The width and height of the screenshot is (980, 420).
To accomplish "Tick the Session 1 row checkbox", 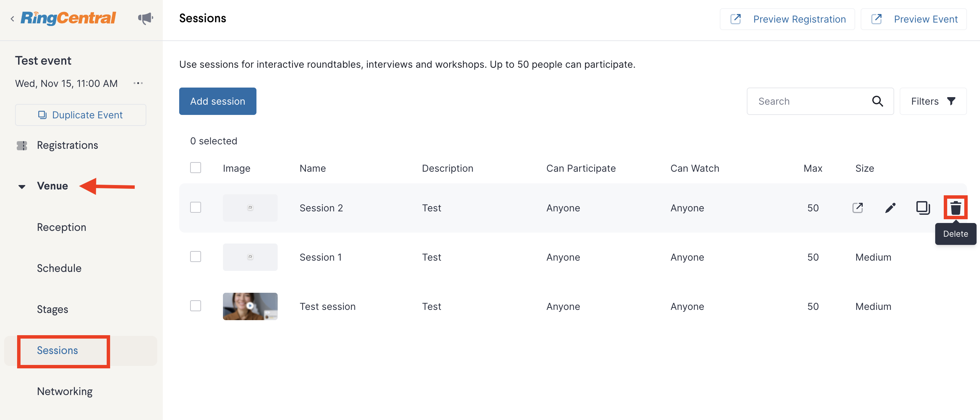I will [x=196, y=257].
